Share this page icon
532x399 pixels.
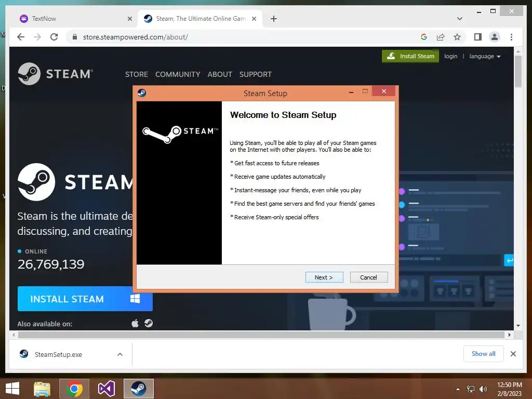(441, 37)
